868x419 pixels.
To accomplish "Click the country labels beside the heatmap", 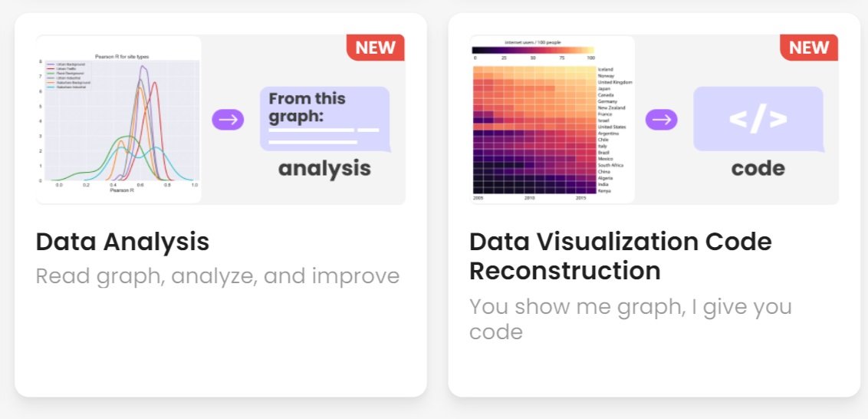I will pyautogui.click(x=613, y=129).
